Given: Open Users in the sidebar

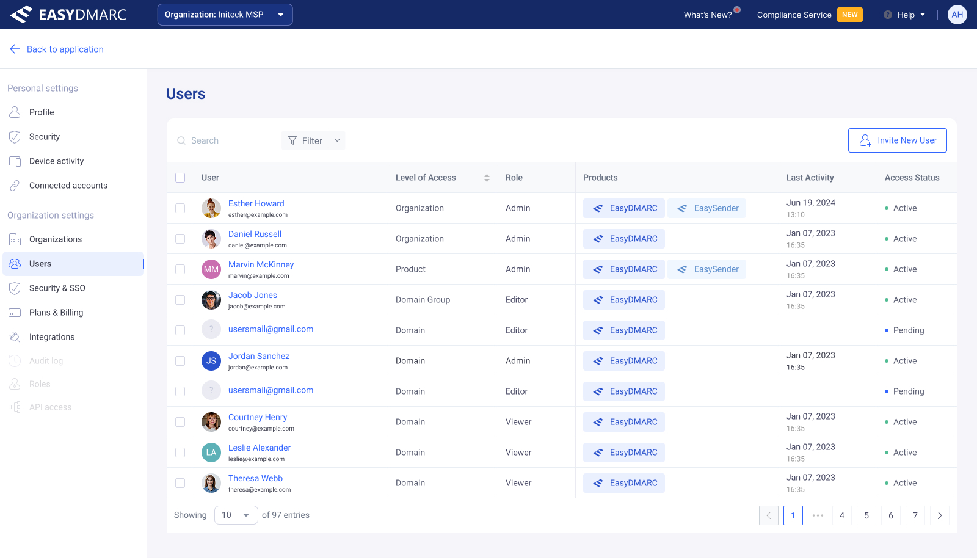Looking at the screenshot, I should tap(73, 264).
